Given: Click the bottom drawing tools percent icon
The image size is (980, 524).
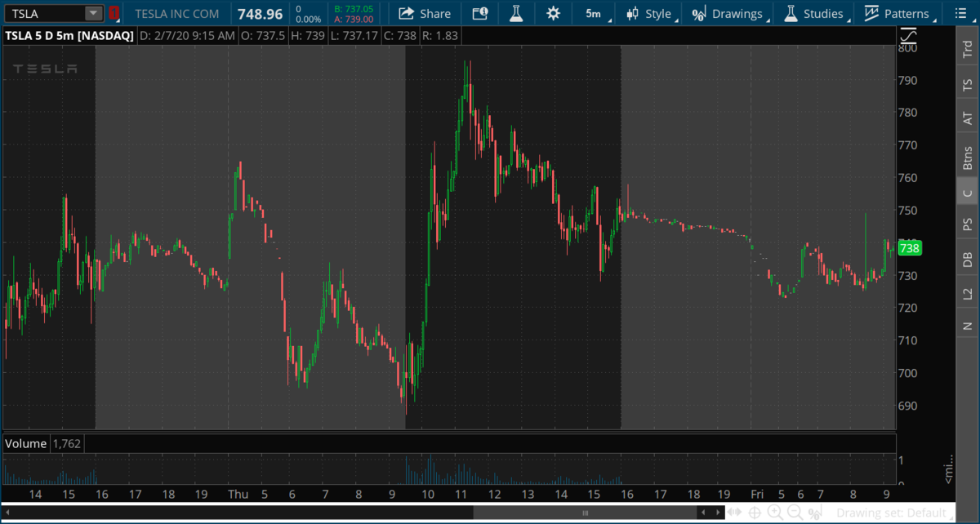Looking at the screenshot, I should pos(813,513).
